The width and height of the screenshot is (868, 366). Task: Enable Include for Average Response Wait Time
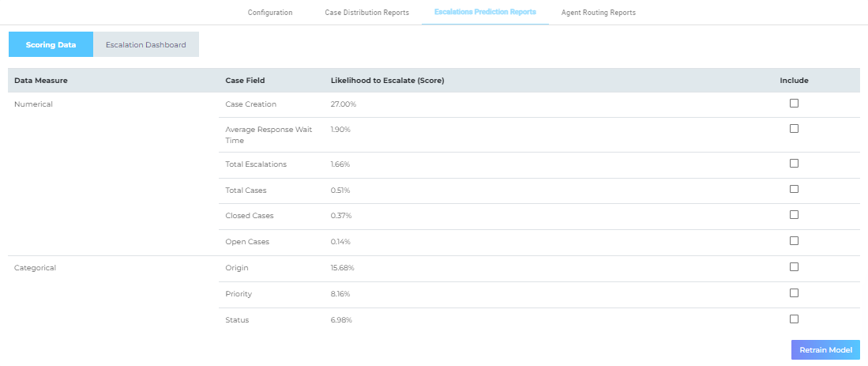coord(794,128)
